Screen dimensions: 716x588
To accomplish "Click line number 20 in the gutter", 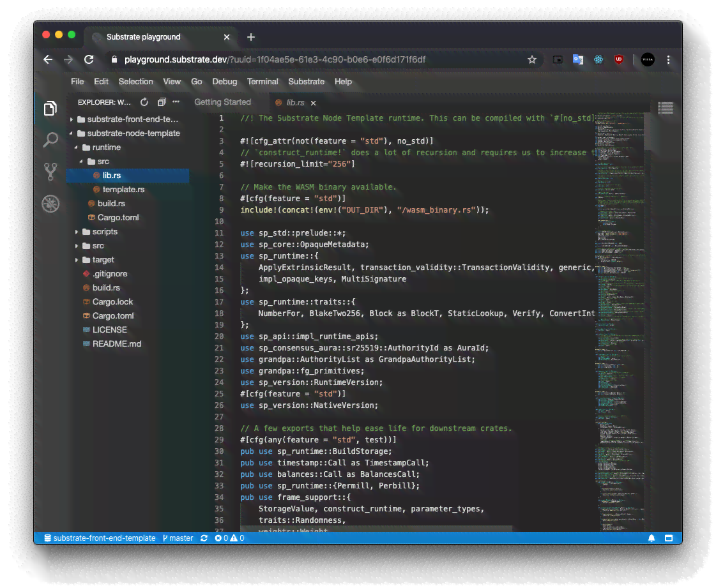I will click(x=219, y=336).
